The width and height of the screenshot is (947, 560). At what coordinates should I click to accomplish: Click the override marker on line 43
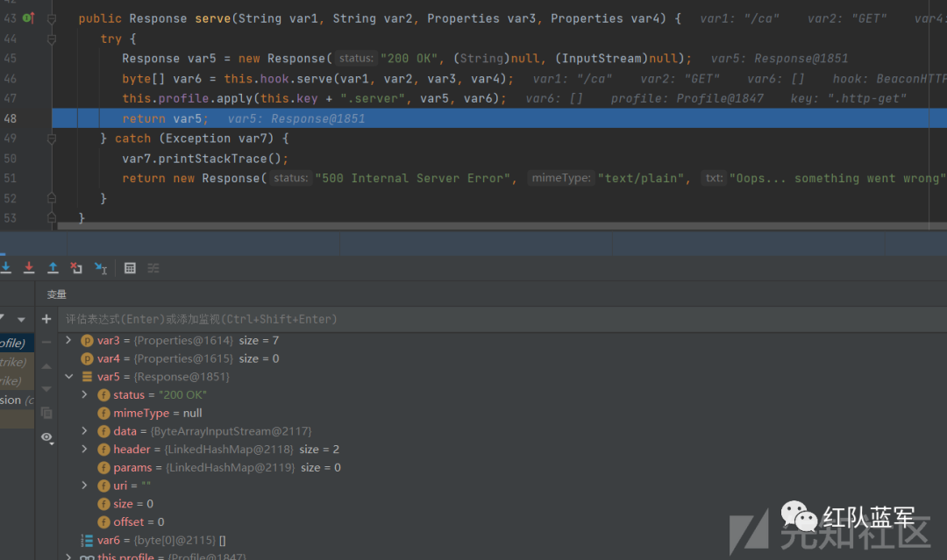[27, 18]
